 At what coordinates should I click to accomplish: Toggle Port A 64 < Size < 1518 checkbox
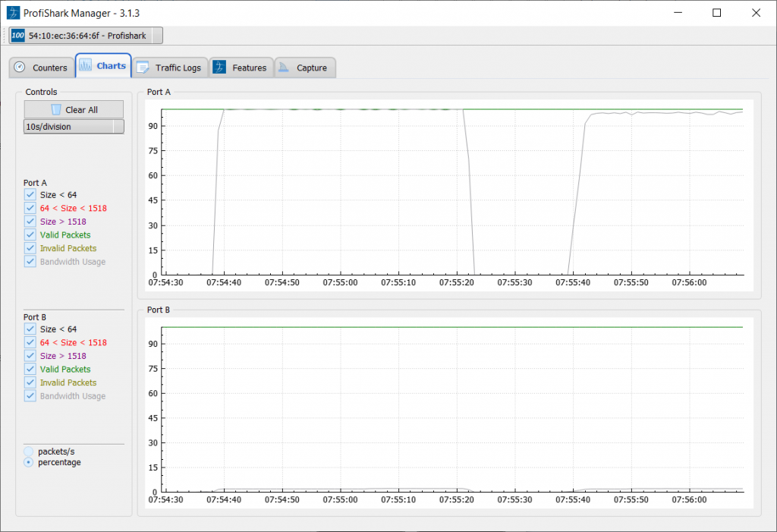coord(30,208)
